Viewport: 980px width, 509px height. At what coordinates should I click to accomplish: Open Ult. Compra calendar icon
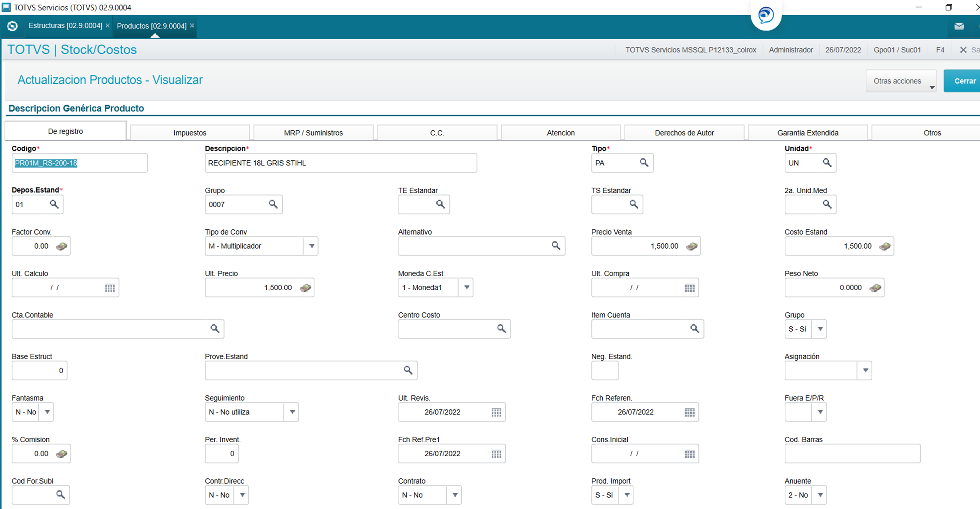[690, 288]
